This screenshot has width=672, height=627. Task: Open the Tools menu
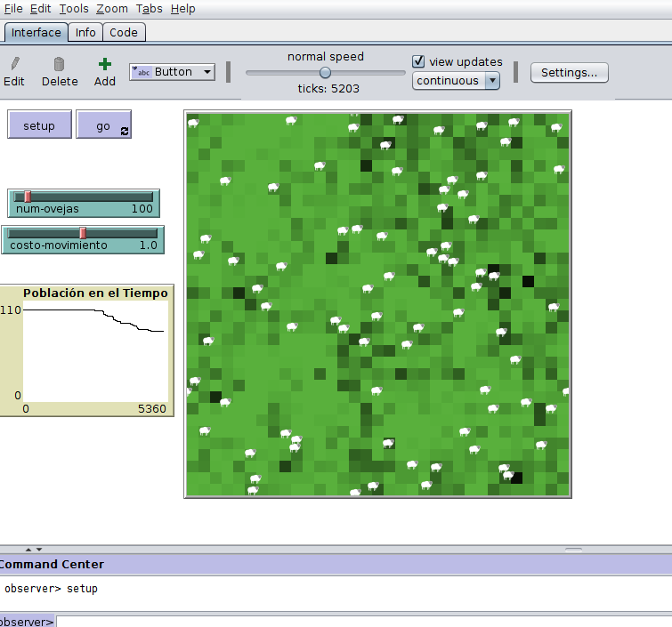pos(74,9)
